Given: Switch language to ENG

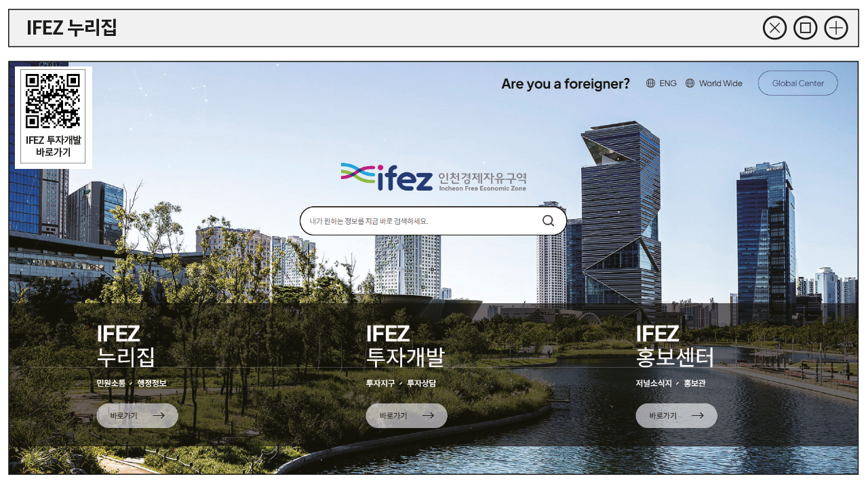Looking at the screenshot, I should coord(668,83).
